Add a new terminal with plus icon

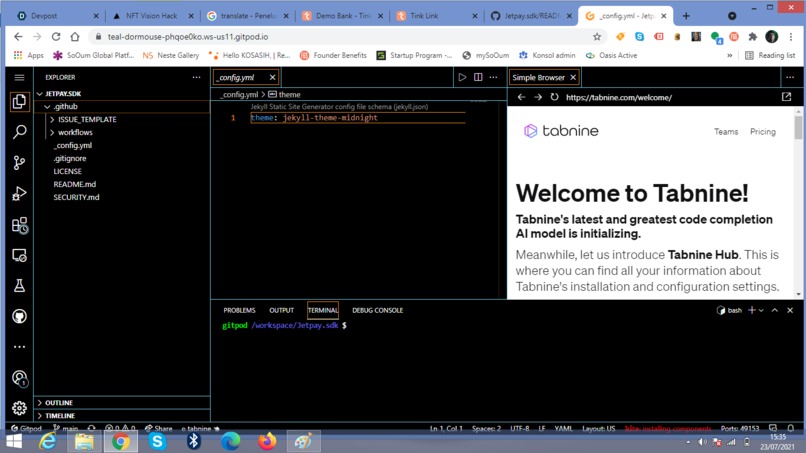pos(752,310)
